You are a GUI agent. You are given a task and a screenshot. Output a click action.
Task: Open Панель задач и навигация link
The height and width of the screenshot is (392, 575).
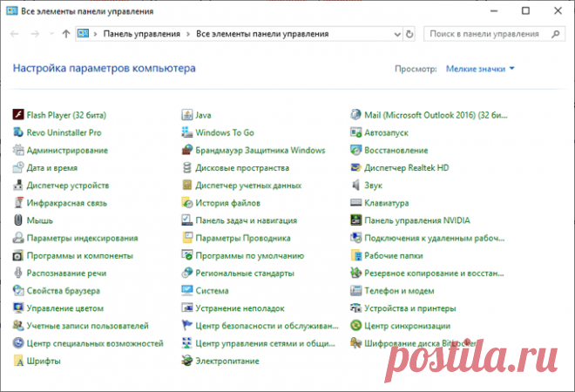click(x=246, y=220)
